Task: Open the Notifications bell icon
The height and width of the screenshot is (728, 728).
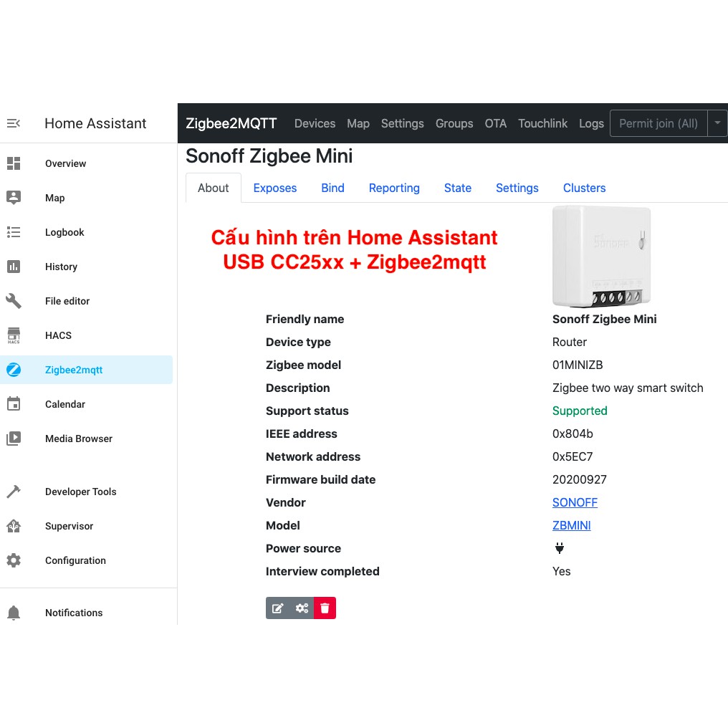Action: pyautogui.click(x=14, y=613)
